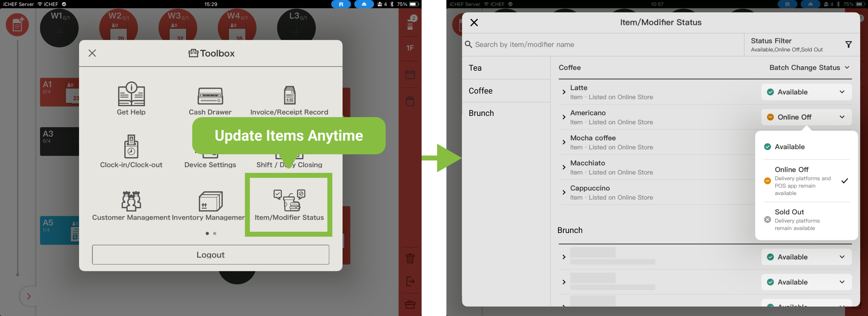Viewport: 868px width, 316px height.
Task: Open the Batch Change Status dropdown
Action: pyautogui.click(x=809, y=68)
